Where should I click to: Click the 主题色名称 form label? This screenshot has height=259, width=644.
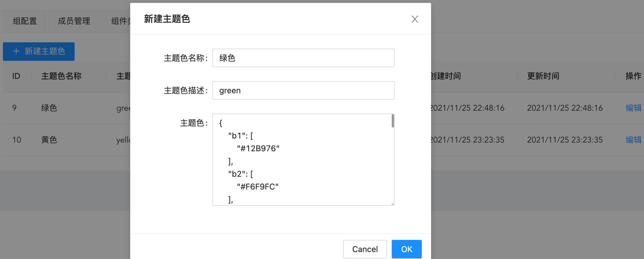pyautogui.click(x=186, y=58)
